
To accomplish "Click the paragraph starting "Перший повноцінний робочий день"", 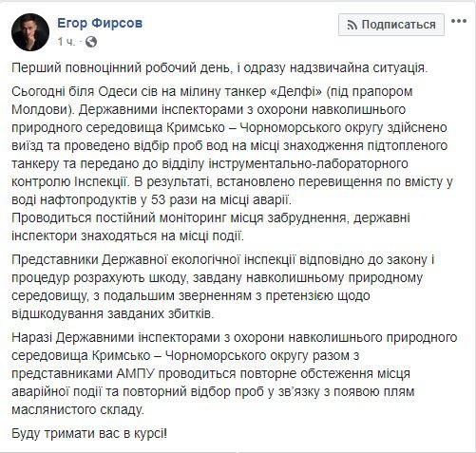I will (x=219, y=68).
